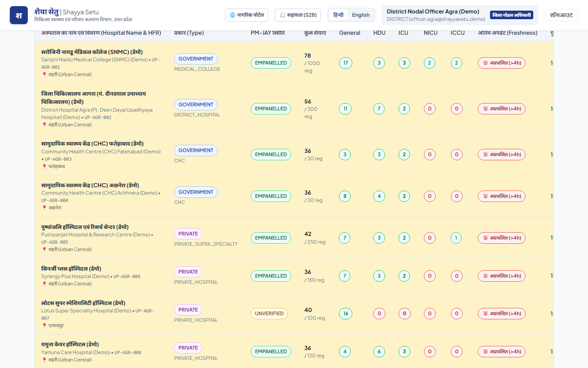Switch language to English

pyautogui.click(x=361, y=15)
